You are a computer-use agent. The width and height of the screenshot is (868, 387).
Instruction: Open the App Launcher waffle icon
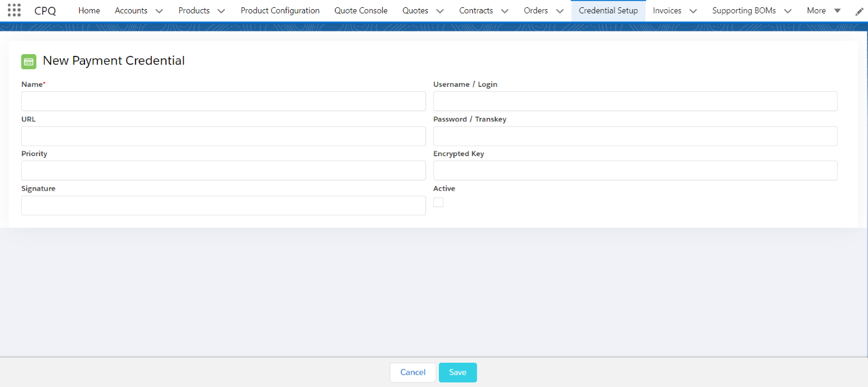(x=13, y=10)
